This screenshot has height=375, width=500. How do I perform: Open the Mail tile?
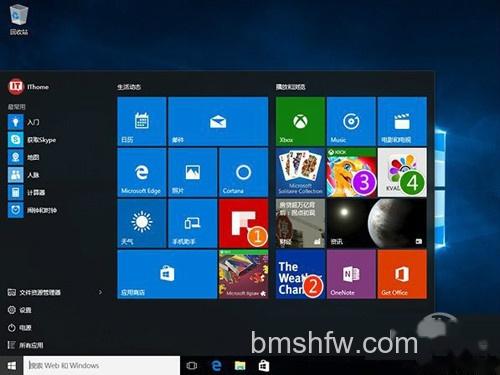point(218,121)
